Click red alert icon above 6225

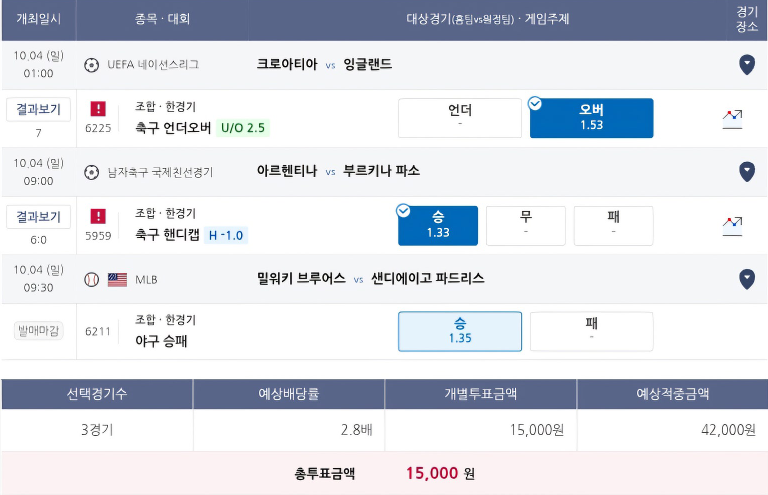(98, 109)
